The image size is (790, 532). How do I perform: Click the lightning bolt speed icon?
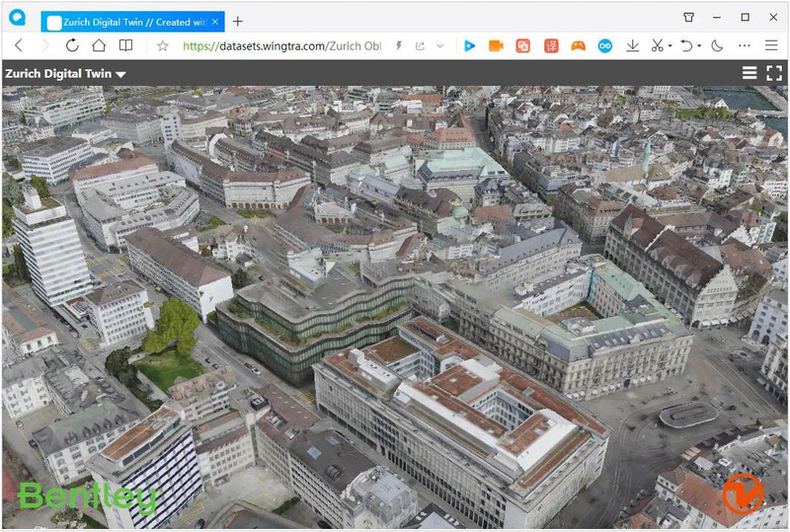point(399,46)
